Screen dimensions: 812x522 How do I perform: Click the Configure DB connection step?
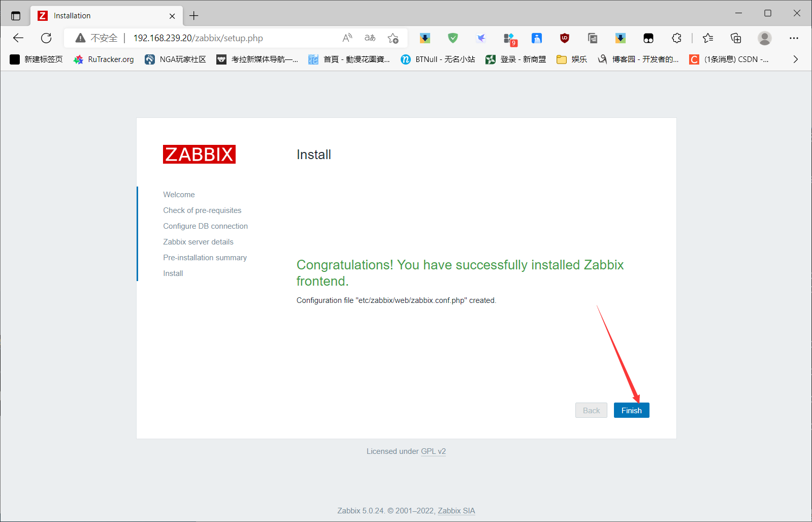(206, 226)
